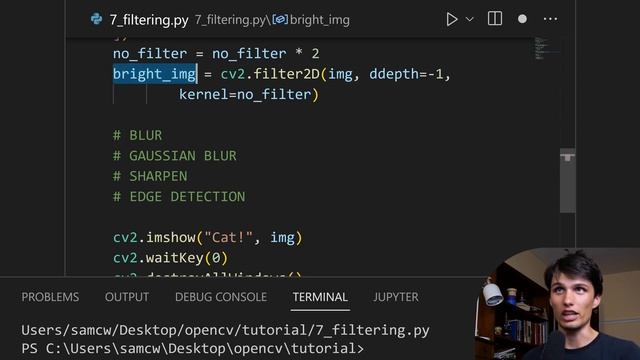The width and height of the screenshot is (640, 360).
Task: Split the editor to the right
Action: point(495,19)
